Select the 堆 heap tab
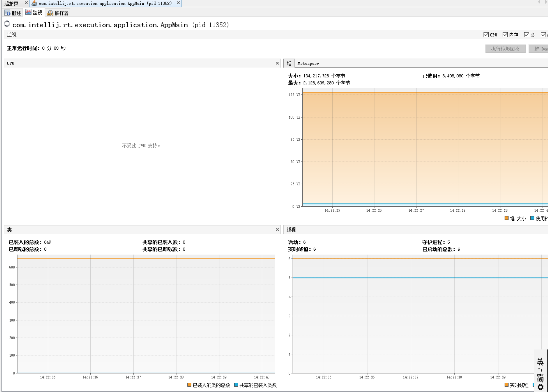The height and width of the screenshot is (392, 548). pyautogui.click(x=289, y=63)
